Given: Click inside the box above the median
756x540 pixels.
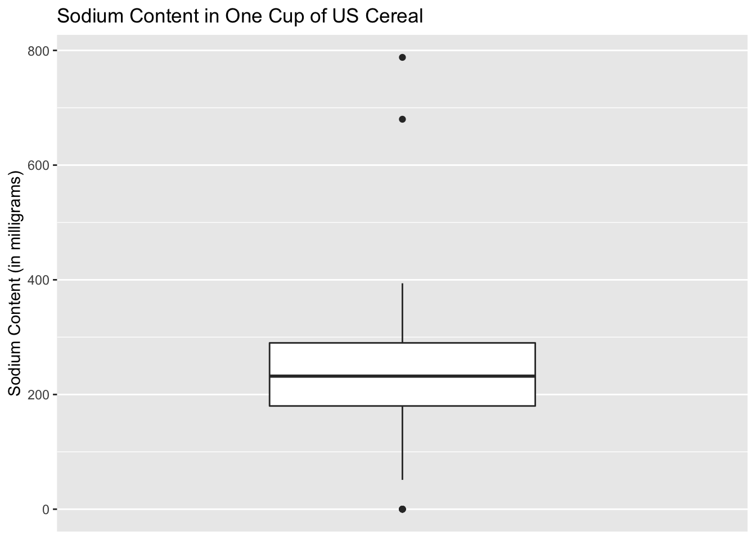Looking at the screenshot, I should tap(337, 359).
